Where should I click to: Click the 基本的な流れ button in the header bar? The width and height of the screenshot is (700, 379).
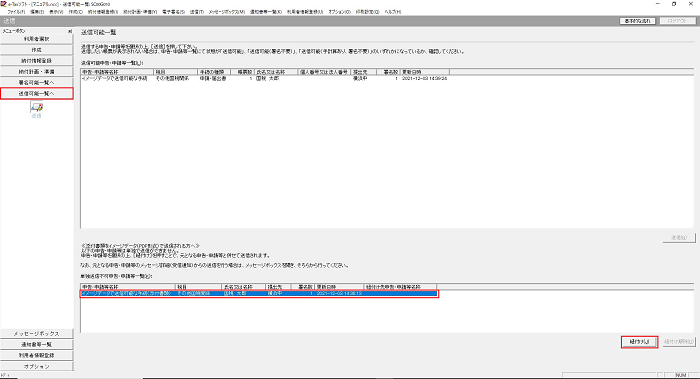(x=638, y=21)
